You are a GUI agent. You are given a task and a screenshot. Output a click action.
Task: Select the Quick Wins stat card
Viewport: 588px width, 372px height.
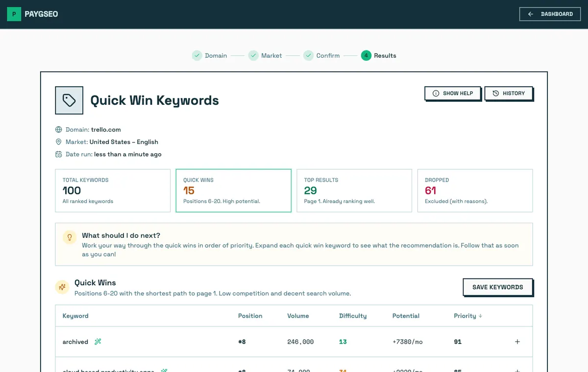coord(234,191)
